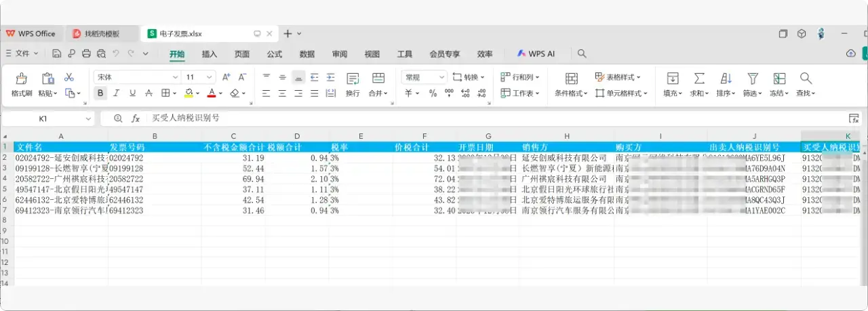Click the Save icon in quick access bar
This screenshot has width=868, height=311.
57,54
